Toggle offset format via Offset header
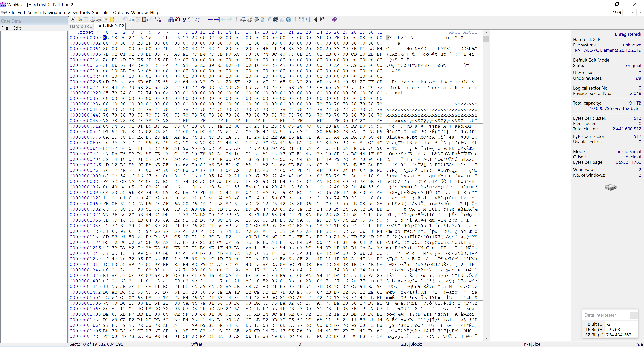The width and height of the screenshot is (644, 347). (85, 32)
